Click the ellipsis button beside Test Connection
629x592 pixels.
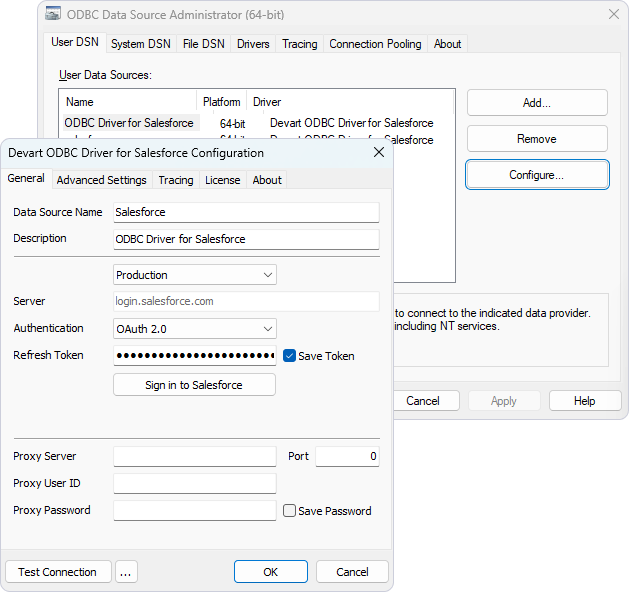126,572
